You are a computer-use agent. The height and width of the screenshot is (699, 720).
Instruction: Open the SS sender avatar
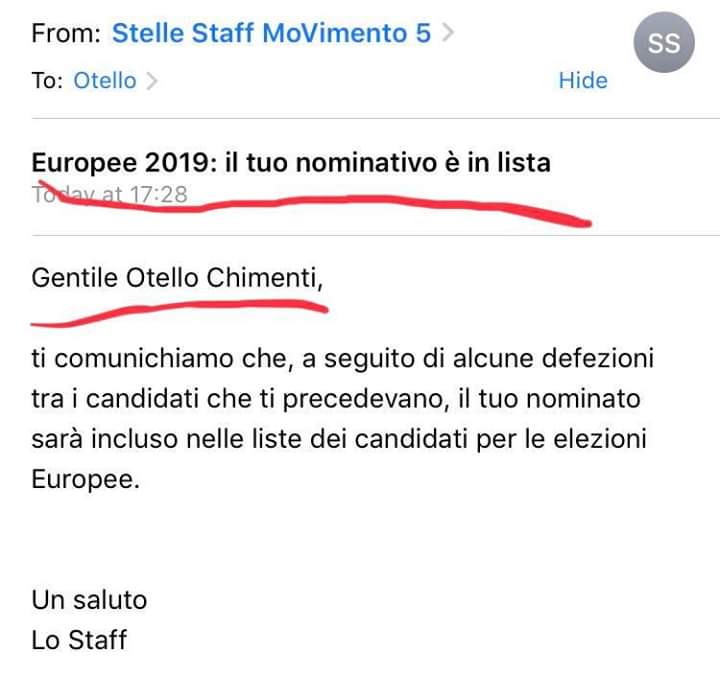coord(664,42)
